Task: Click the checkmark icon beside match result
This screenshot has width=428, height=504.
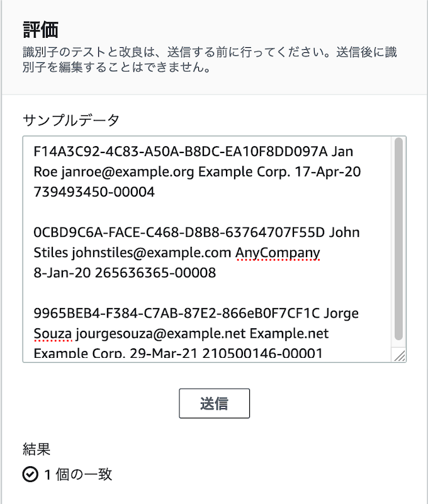Action: (x=30, y=474)
